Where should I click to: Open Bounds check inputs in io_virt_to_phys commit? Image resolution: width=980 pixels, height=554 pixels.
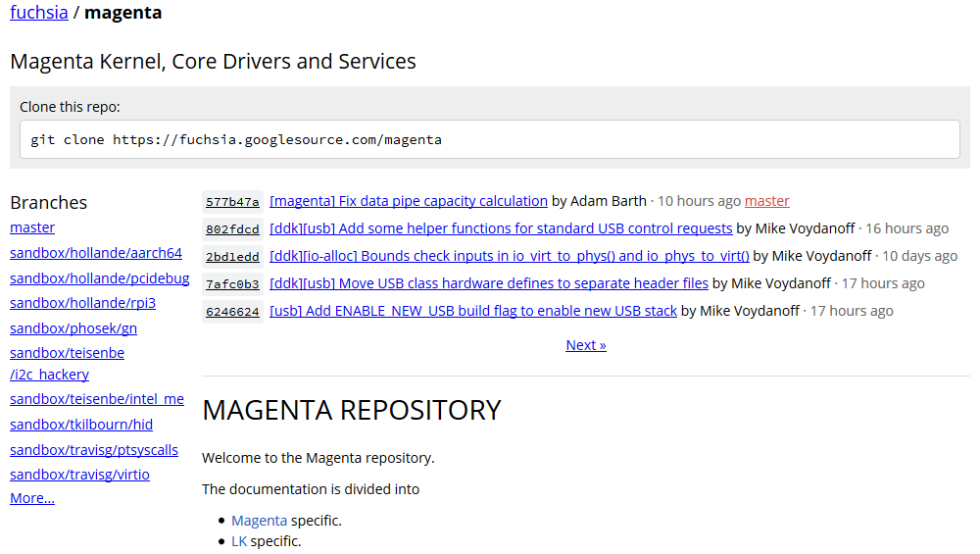pos(510,256)
